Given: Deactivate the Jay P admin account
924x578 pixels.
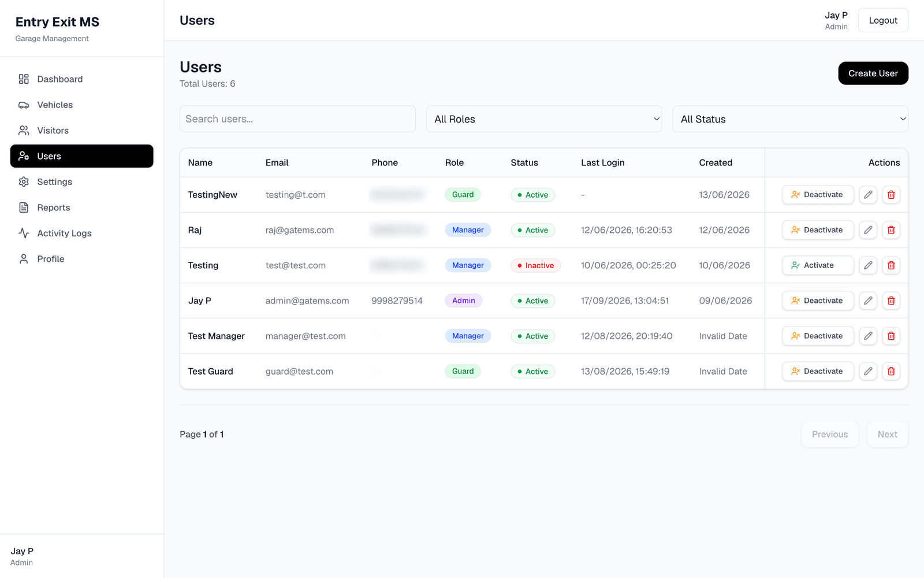Looking at the screenshot, I should pyautogui.click(x=818, y=301).
